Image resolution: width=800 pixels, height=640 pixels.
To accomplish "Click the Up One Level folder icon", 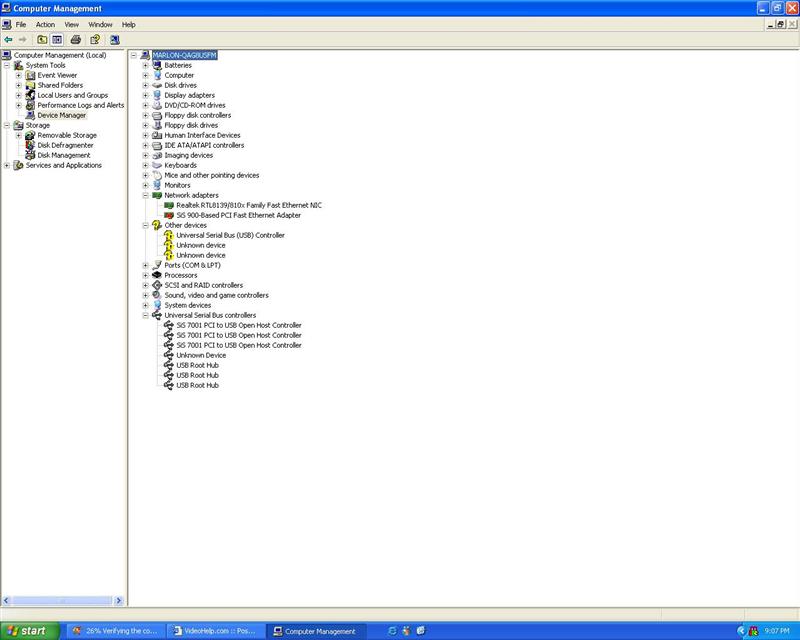I will pos(42,39).
